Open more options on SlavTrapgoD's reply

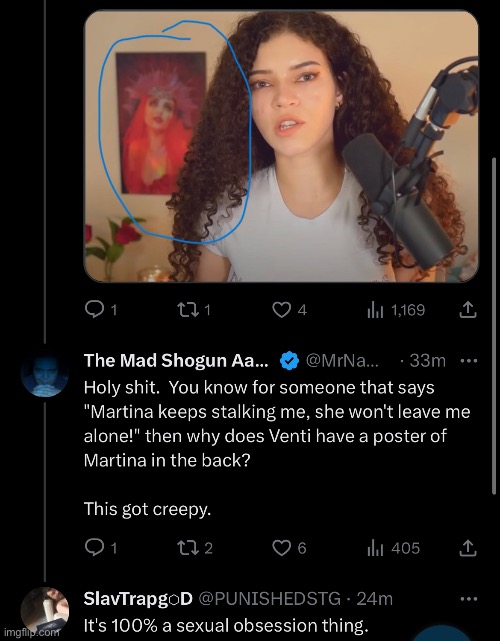click(469, 599)
